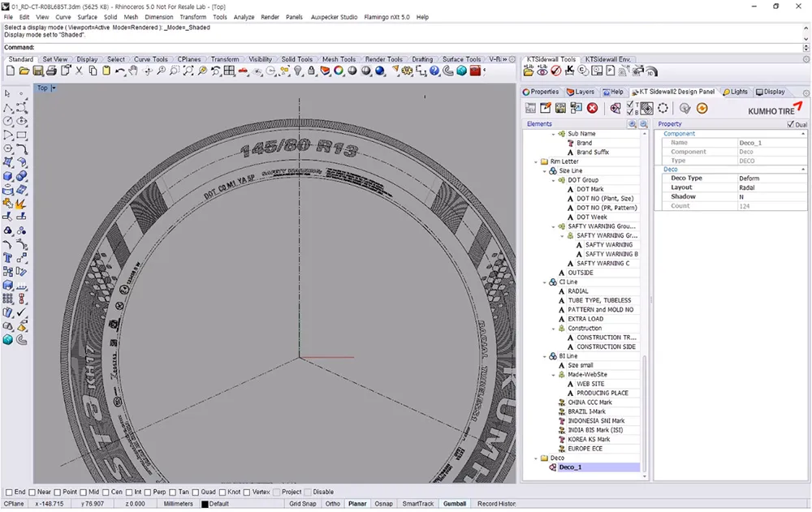This screenshot has width=812, height=512.
Task: Click the orange refresh icon in Design Panel
Action: click(x=702, y=108)
